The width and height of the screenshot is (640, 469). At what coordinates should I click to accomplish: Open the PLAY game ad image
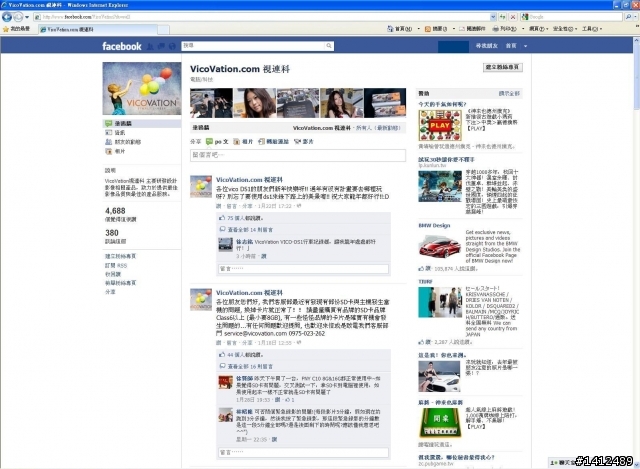440,126
